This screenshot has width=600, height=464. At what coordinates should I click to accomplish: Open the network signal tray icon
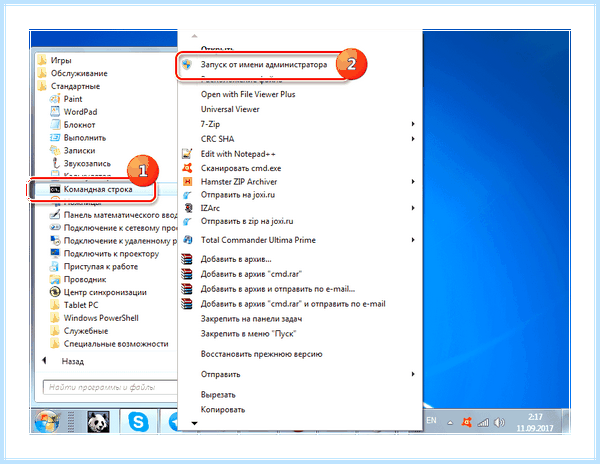483,422
